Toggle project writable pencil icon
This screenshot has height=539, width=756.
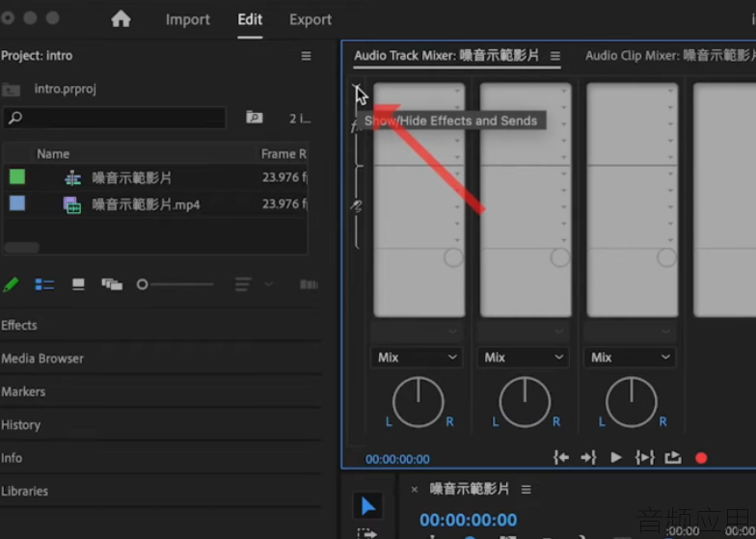tap(11, 284)
